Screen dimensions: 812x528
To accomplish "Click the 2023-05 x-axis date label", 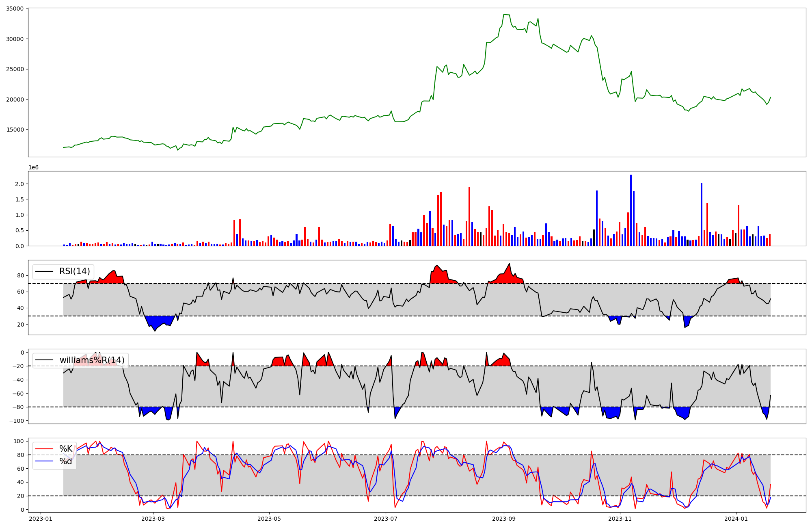I will coord(269,519).
